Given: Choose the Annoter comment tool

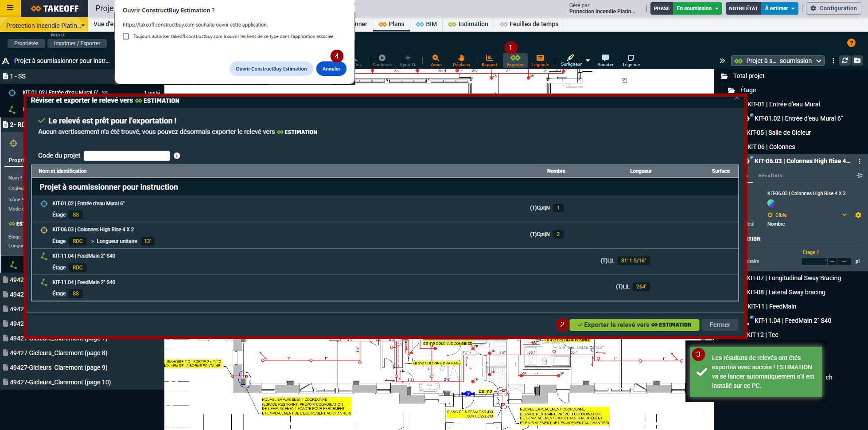Looking at the screenshot, I should coord(605,60).
